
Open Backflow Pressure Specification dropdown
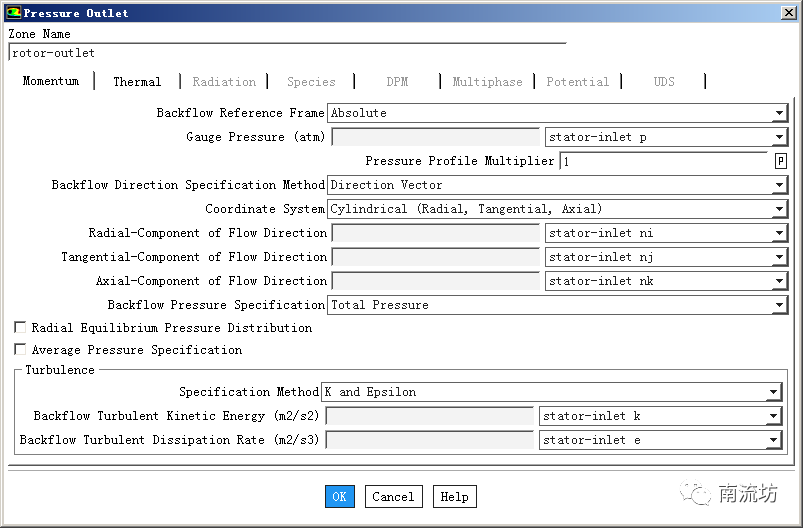(x=778, y=305)
